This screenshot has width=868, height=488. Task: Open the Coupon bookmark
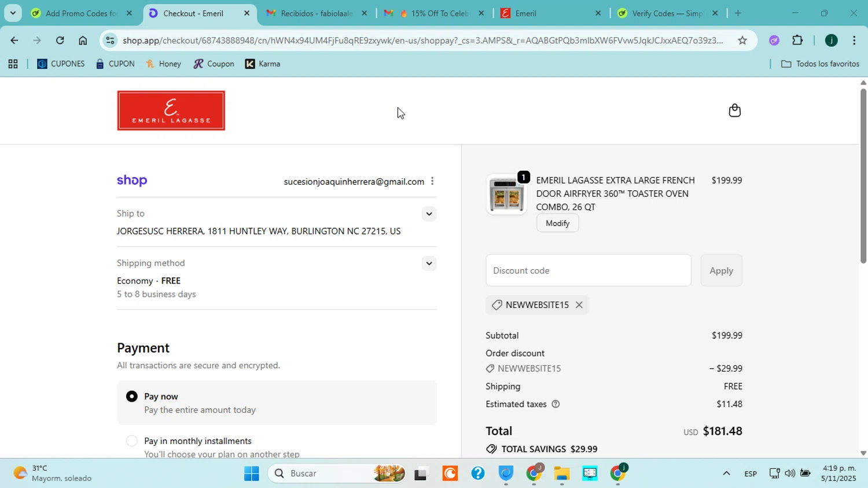click(214, 64)
